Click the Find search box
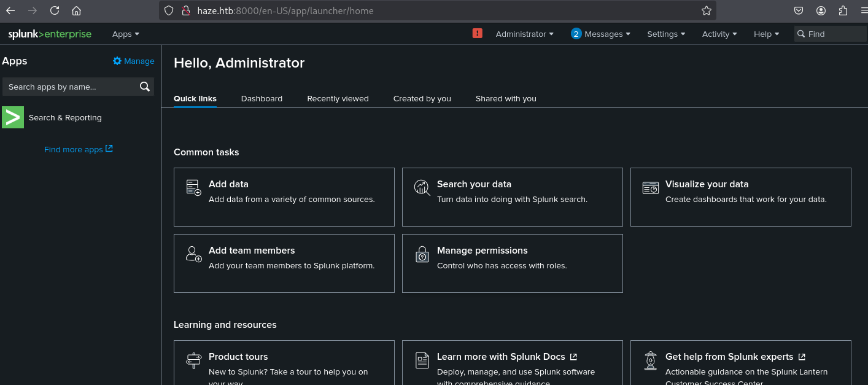The height and width of the screenshot is (385, 868). tap(830, 34)
